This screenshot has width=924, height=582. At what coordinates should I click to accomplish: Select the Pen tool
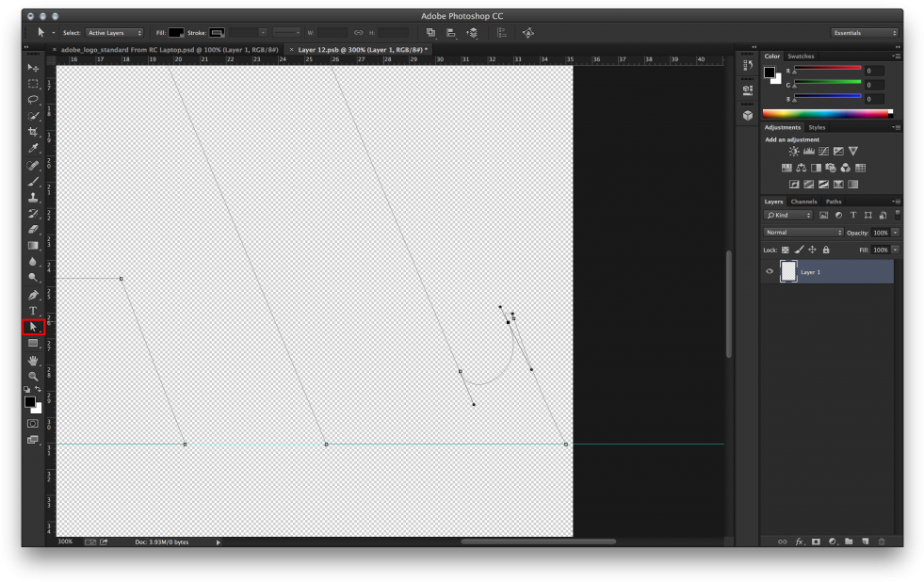pos(33,294)
